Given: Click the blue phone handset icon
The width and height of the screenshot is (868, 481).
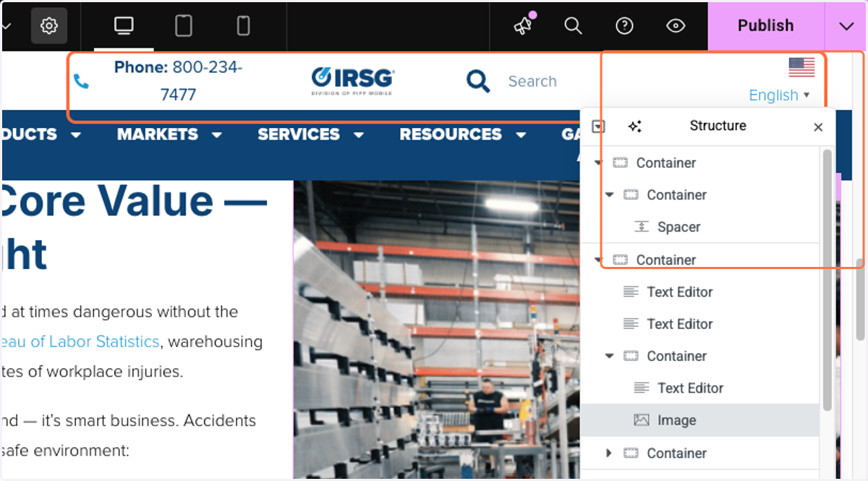Looking at the screenshot, I should tap(81, 82).
